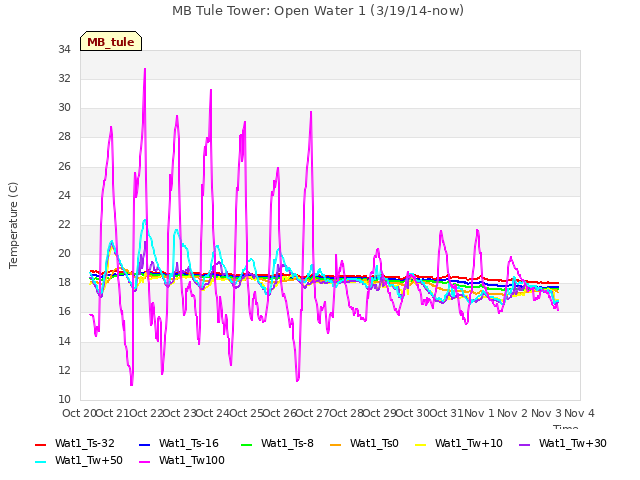
Task: Select the Wat1_Ts-32 legend label
Action: 85,444
